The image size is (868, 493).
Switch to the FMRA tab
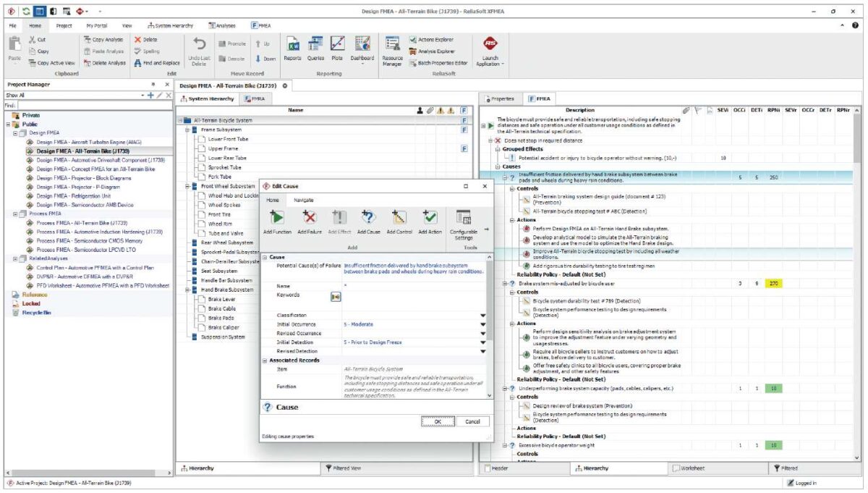[254, 98]
